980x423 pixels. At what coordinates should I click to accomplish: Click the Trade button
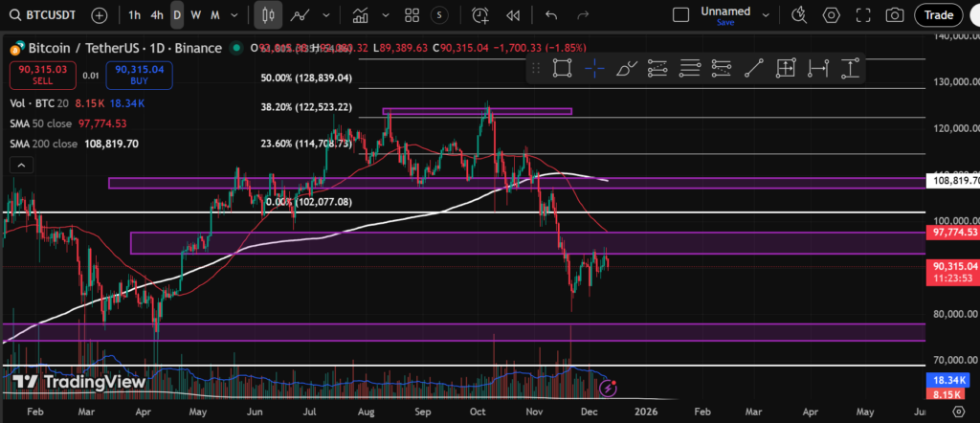click(938, 15)
